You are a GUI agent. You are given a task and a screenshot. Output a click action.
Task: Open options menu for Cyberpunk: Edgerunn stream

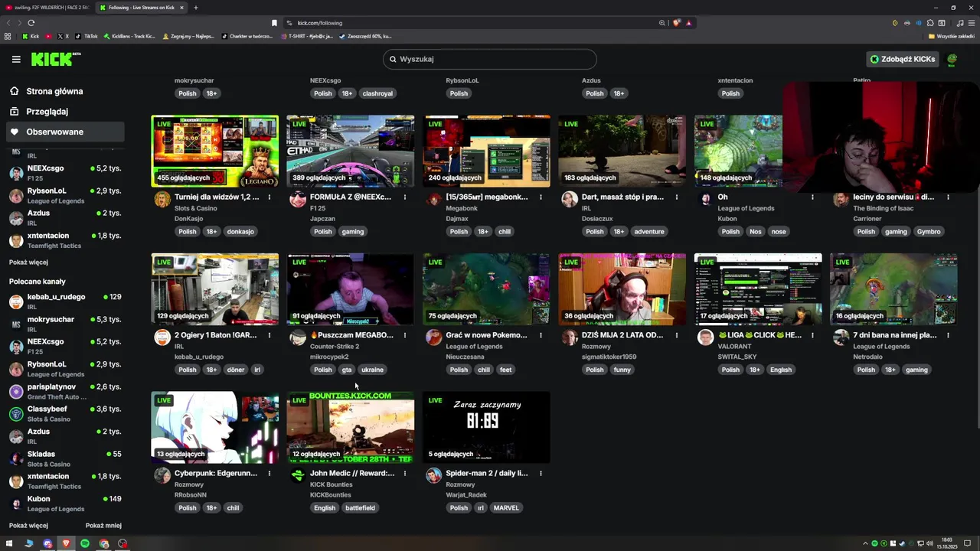(x=269, y=474)
